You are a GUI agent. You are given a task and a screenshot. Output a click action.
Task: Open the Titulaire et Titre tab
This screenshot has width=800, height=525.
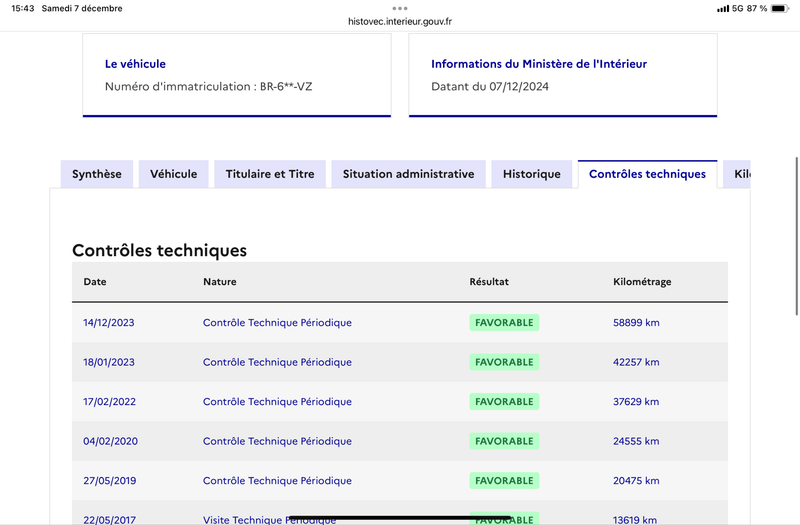tap(270, 174)
